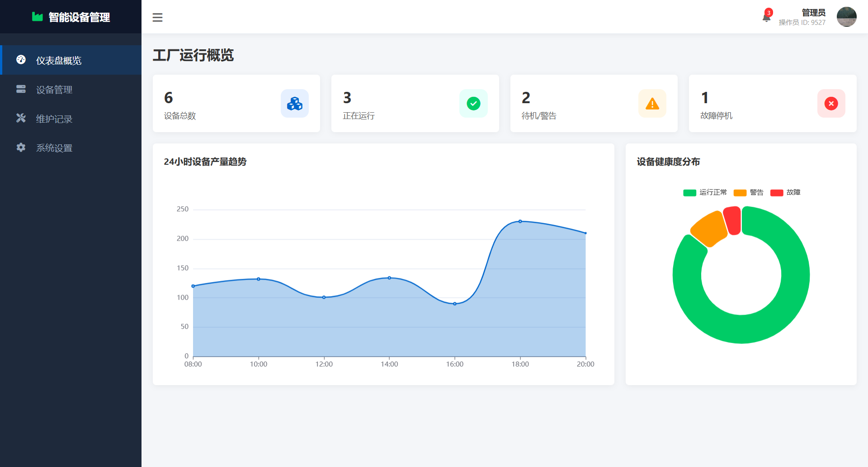Open the 设备管理 menu item
This screenshot has height=467, width=868.
[54, 90]
